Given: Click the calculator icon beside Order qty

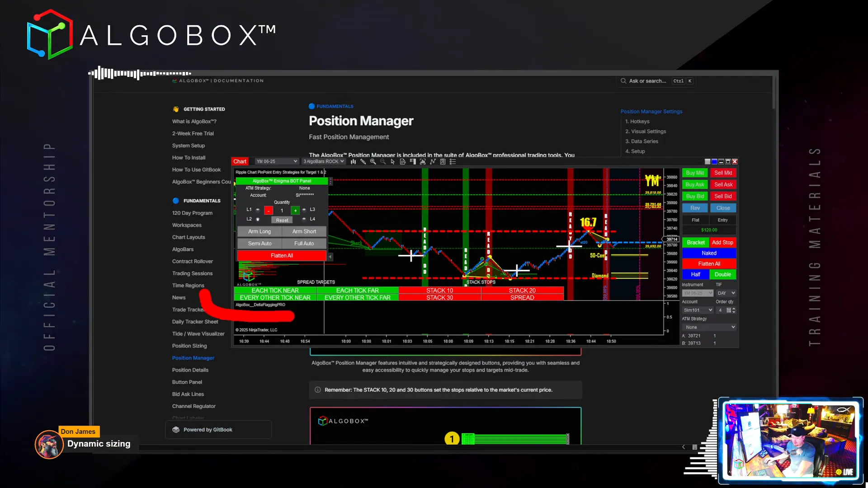Looking at the screenshot, I should [729, 310].
